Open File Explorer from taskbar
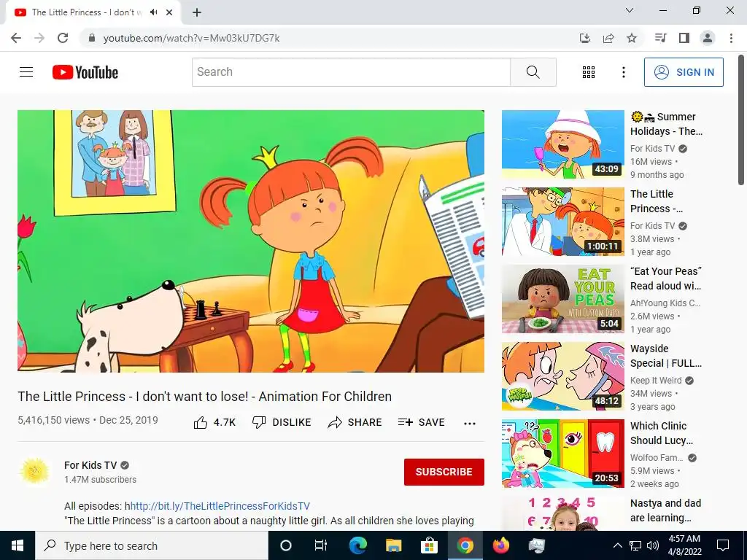This screenshot has width=747, height=560. coord(393,545)
